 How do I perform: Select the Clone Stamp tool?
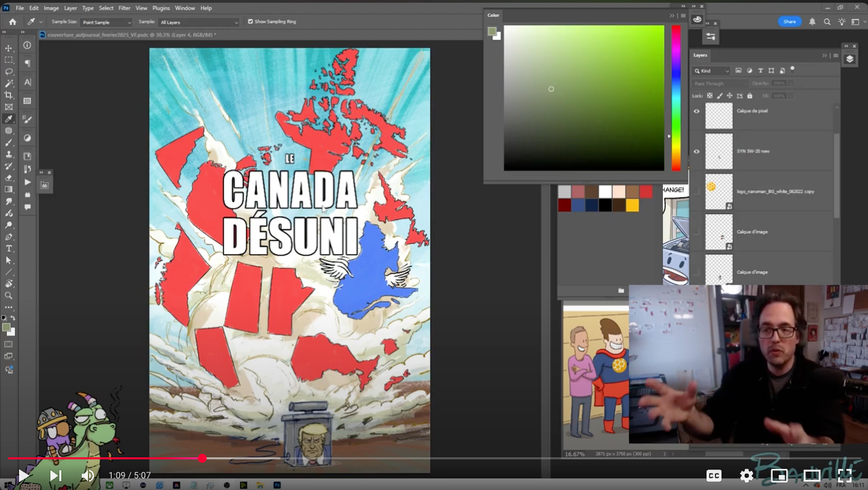coord(9,155)
